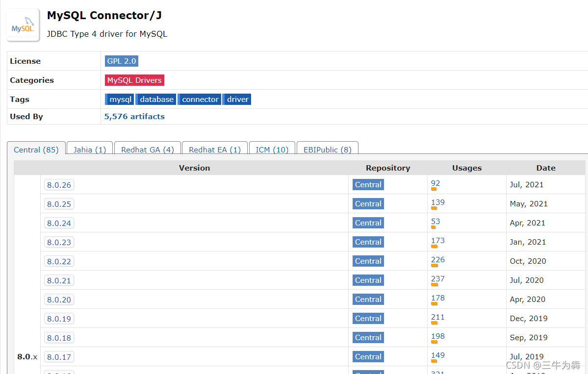Open version 8.0.24

click(59, 223)
